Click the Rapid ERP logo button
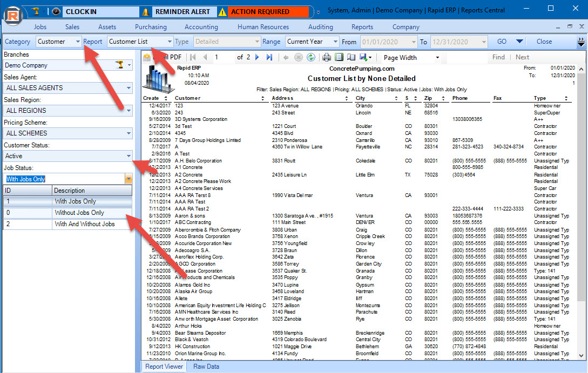Viewport: 588px width, 373px height. (13, 15)
